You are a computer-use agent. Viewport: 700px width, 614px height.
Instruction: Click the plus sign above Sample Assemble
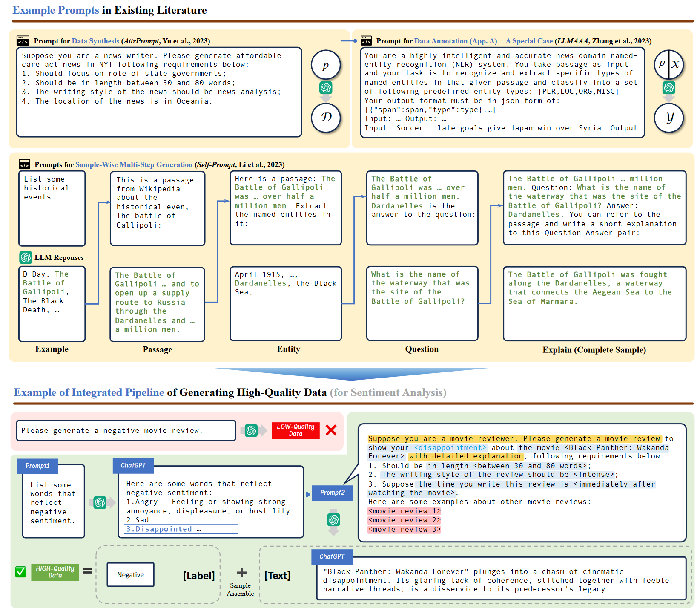(241, 572)
